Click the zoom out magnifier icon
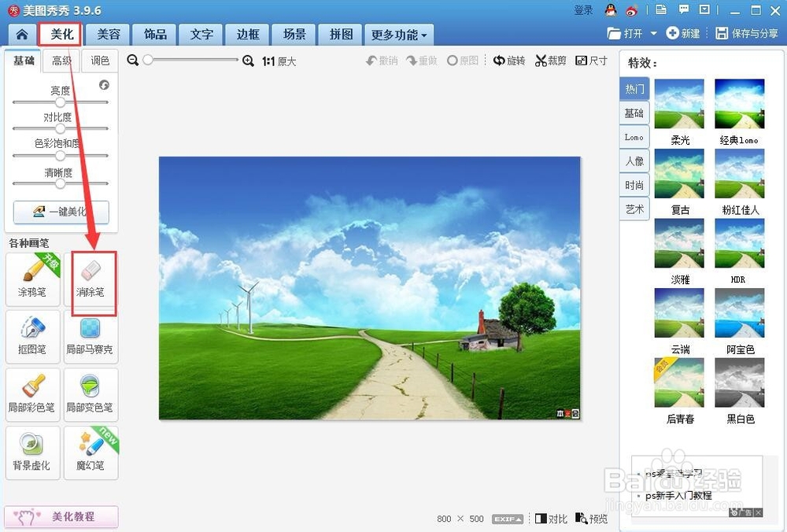The width and height of the screenshot is (787, 532). click(x=132, y=61)
